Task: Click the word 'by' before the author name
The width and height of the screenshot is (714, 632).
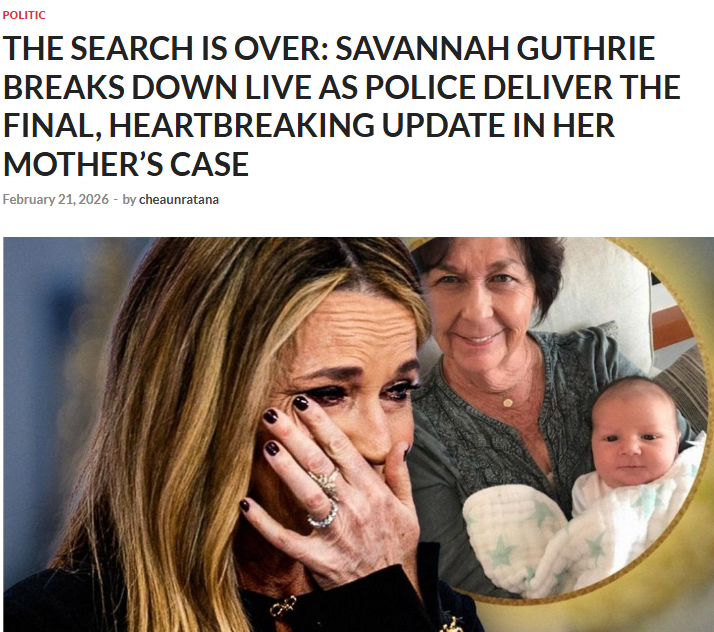Action: [129, 200]
